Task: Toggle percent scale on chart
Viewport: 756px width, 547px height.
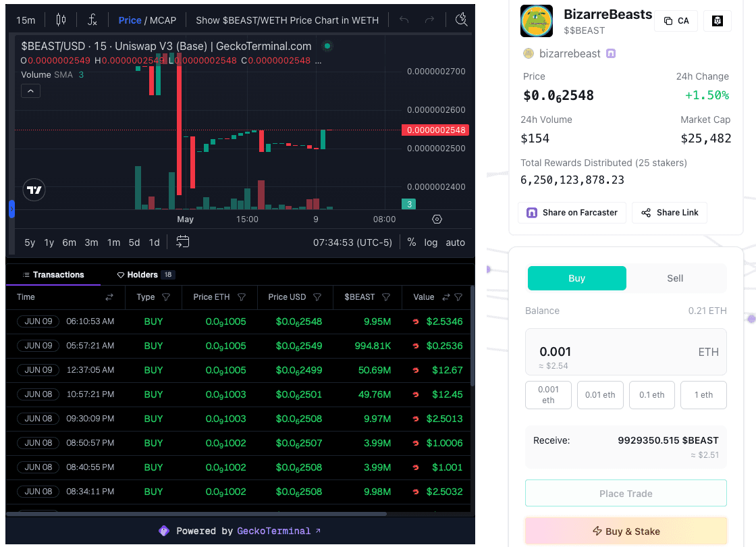Action: pos(411,242)
